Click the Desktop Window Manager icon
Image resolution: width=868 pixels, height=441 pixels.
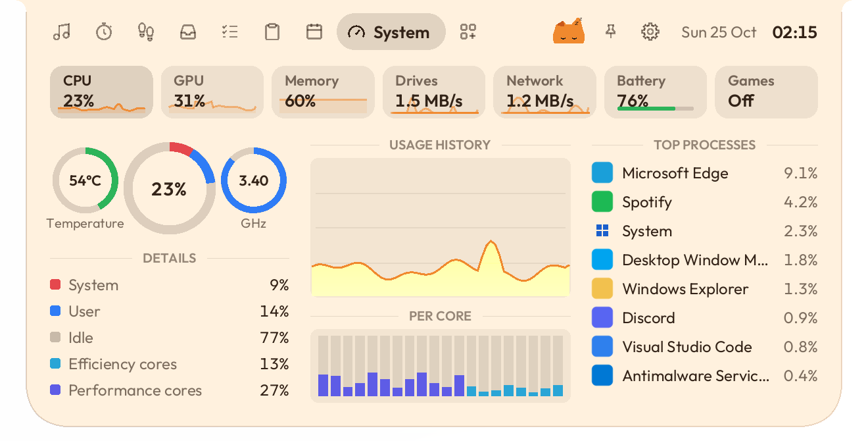602,260
